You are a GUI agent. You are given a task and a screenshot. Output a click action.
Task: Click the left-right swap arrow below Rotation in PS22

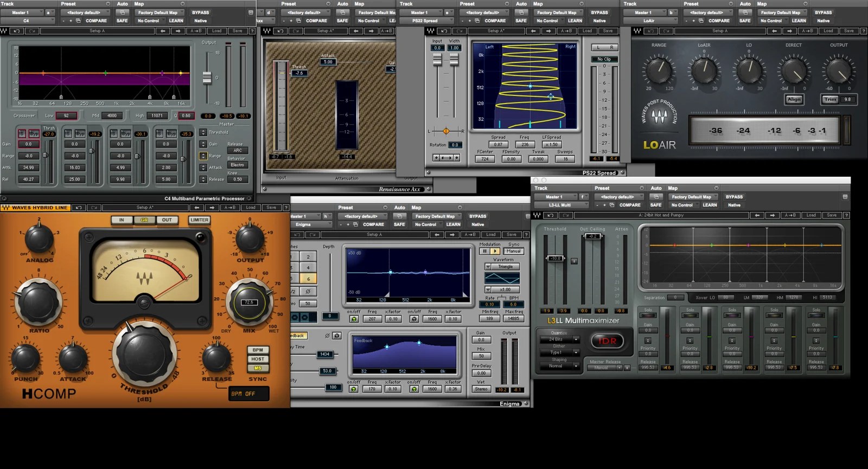tap(446, 157)
